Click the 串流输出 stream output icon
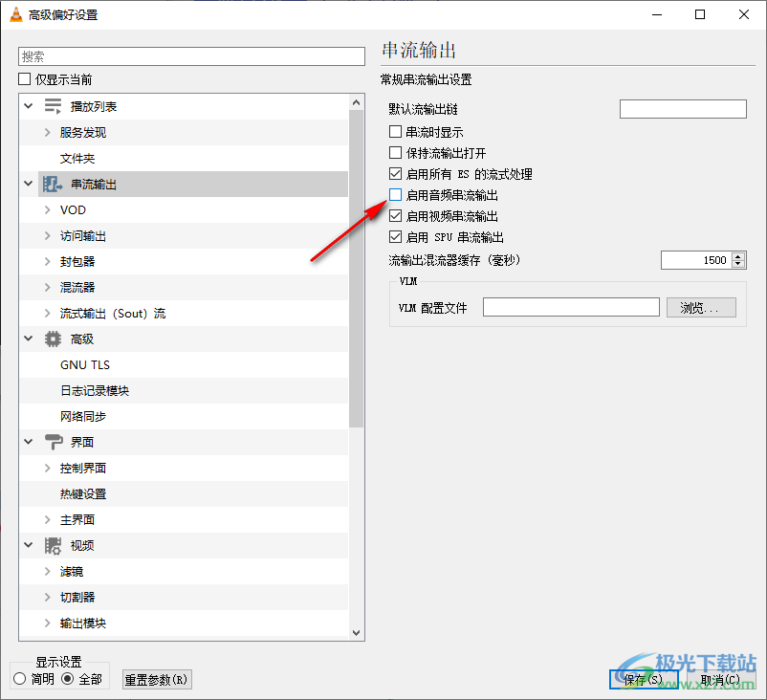The width and height of the screenshot is (767, 700). coord(53,184)
